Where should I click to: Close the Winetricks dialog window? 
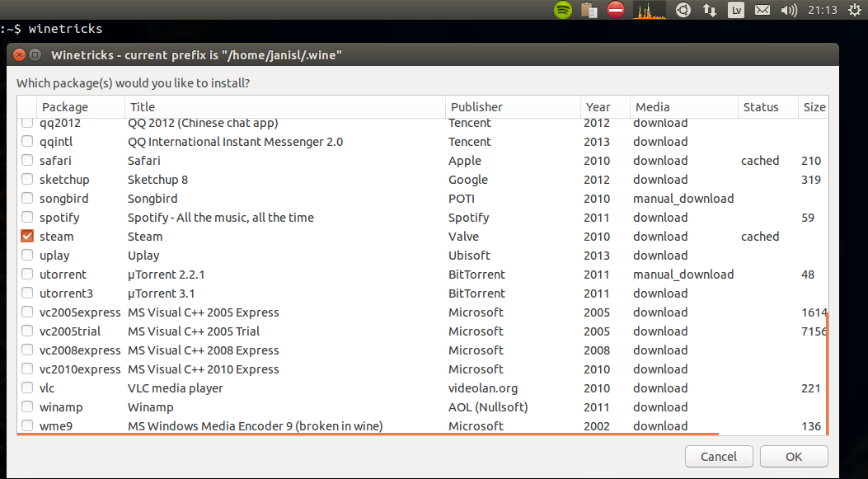coord(20,54)
